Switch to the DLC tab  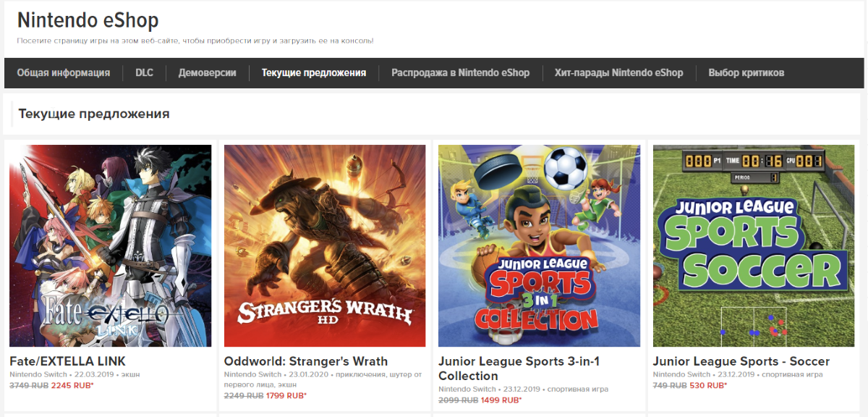tap(144, 73)
